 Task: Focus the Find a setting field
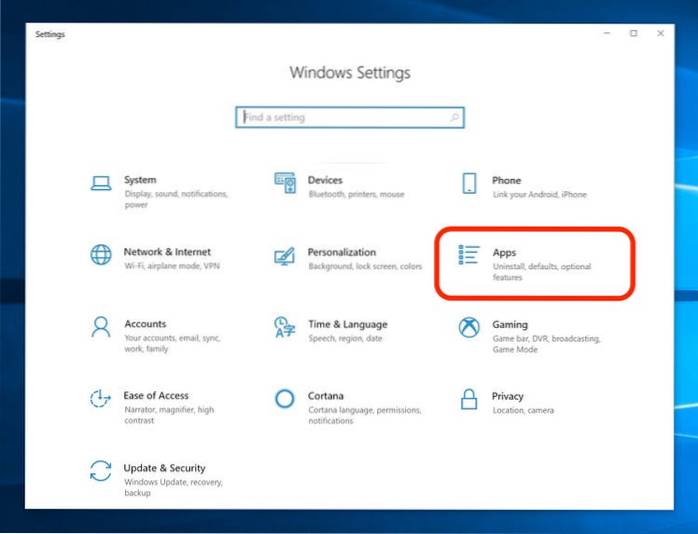click(340, 118)
